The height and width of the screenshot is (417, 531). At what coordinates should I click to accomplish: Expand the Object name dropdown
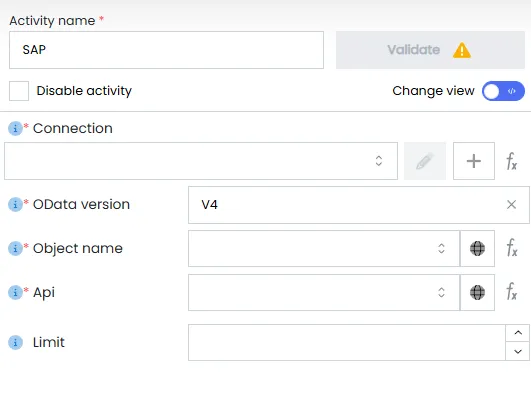pyautogui.click(x=324, y=248)
